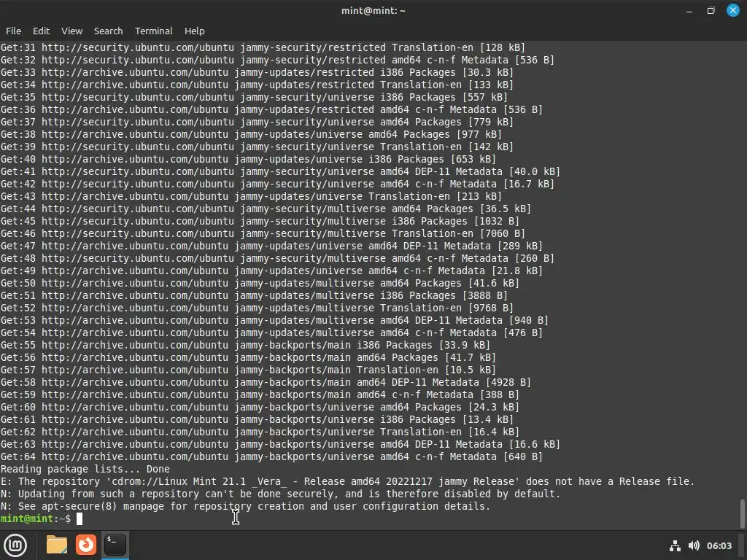Screen dimensions: 747x560
Task: Click the Get:41 DEP-11 Metadata 40.0 kB line
Action: (280, 171)
